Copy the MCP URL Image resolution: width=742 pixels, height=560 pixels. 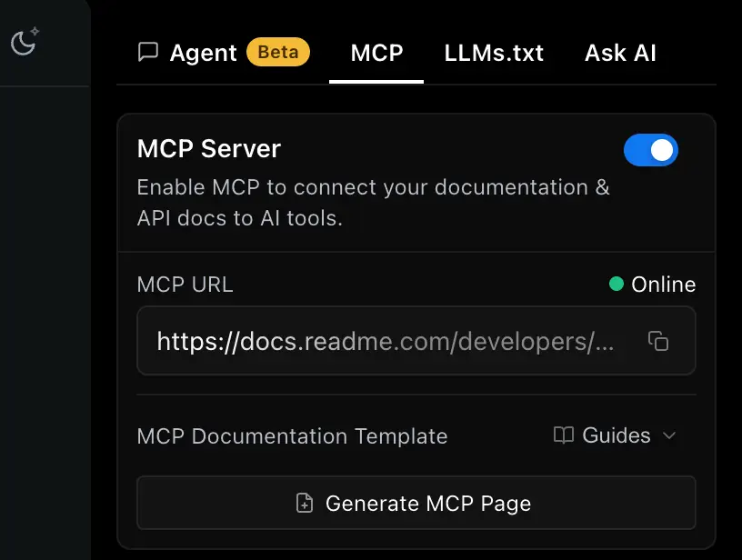point(658,341)
